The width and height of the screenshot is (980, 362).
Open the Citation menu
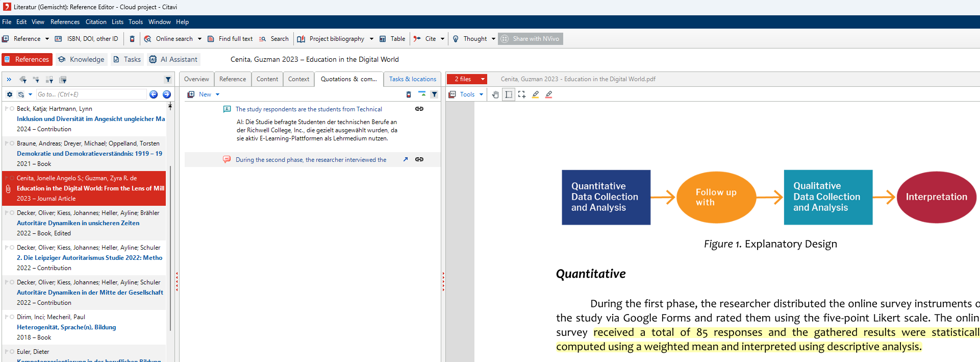[96, 22]
